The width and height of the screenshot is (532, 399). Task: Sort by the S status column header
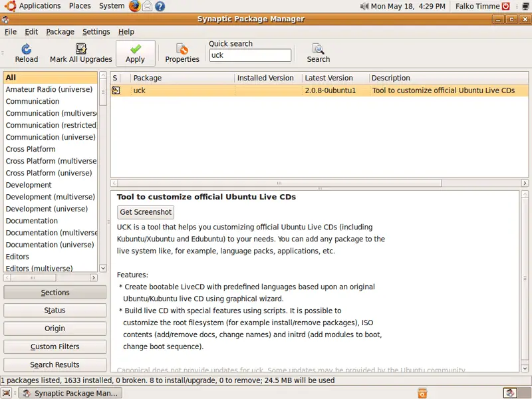pos(115,78)
